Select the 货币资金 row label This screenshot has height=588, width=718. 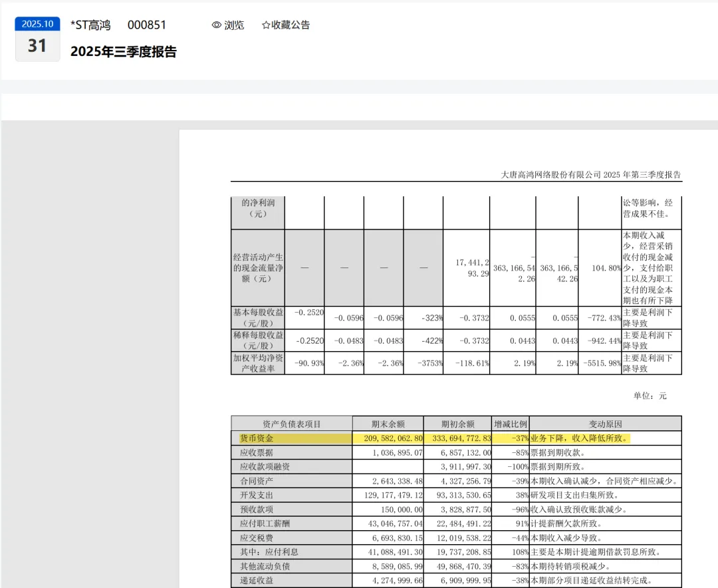click(x=257, y=438)
